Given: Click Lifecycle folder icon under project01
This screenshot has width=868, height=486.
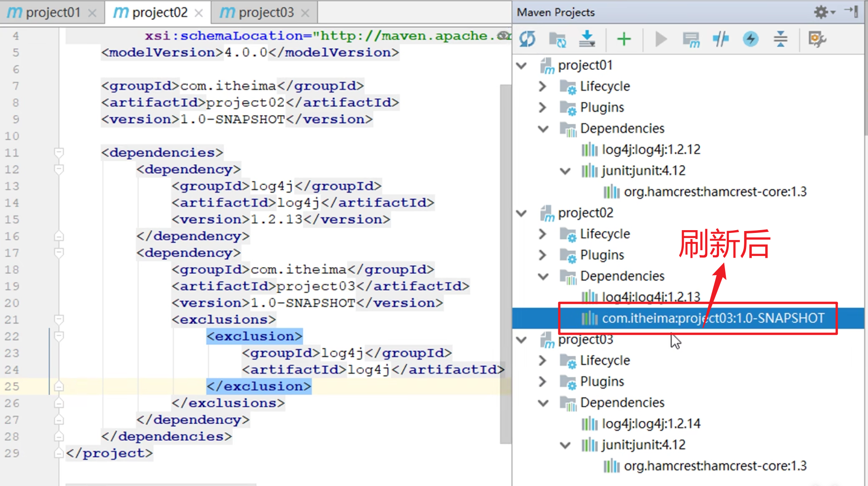Looking at the screenshot, I should tap(568, 87).
